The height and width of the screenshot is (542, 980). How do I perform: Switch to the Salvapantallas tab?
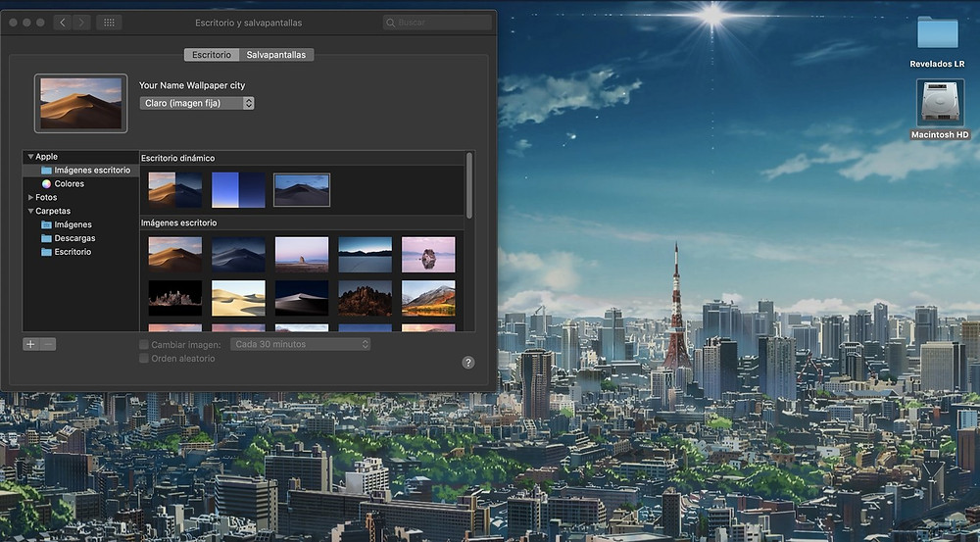pyautogui.click(x=276, y=54)
